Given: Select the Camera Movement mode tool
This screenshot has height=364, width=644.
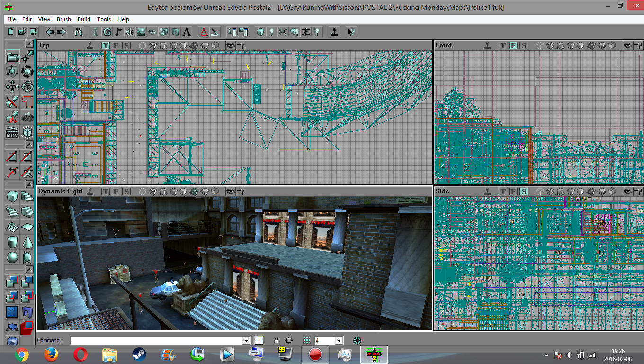Looking at the screenshot, I should [12, 57].
